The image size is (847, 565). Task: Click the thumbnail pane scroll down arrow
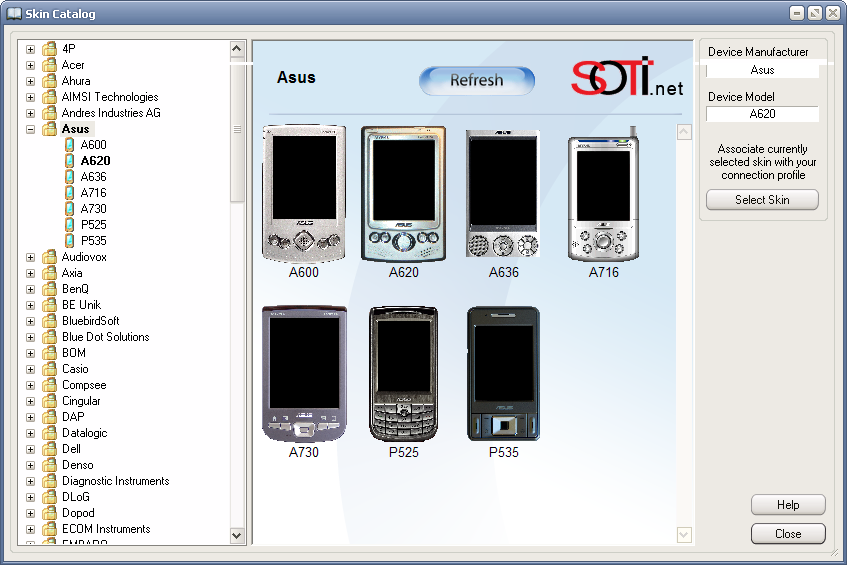pyautogui.click(x=684, y=535)
